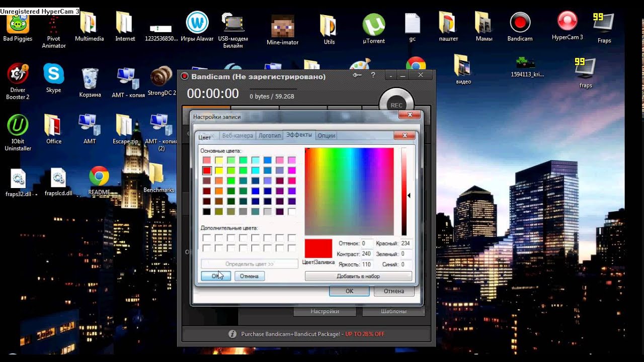Click the Шаблоны button in Bandicam
This screenshot has width=644, height=362.
pos(393,311)
